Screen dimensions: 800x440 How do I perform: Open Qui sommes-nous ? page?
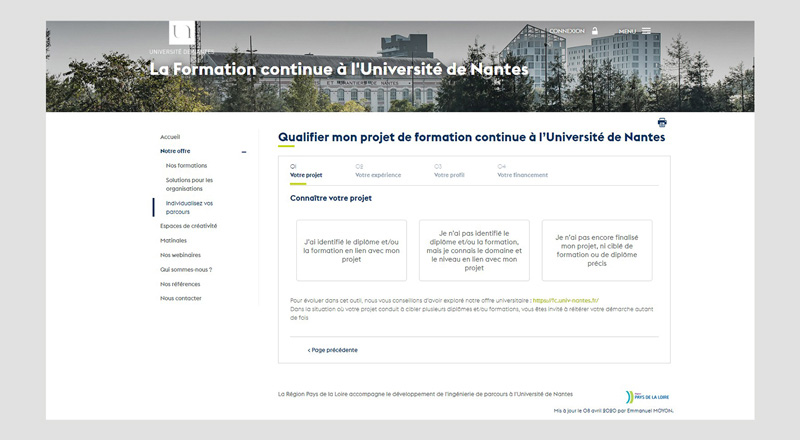pyautogui.click(x=186, y=270)
